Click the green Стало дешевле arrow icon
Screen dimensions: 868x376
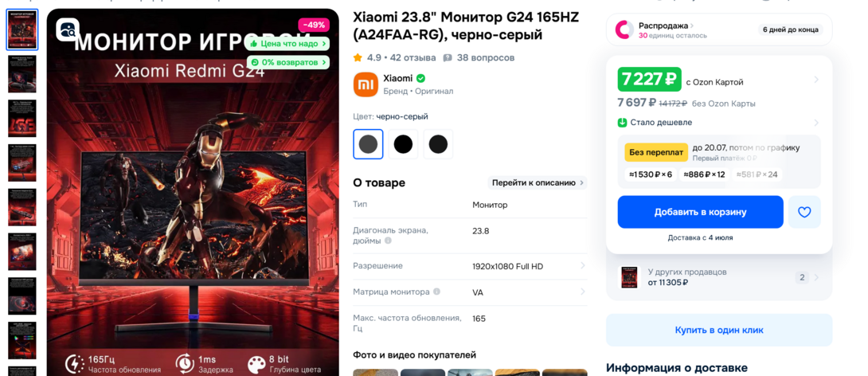click(622, 123)
